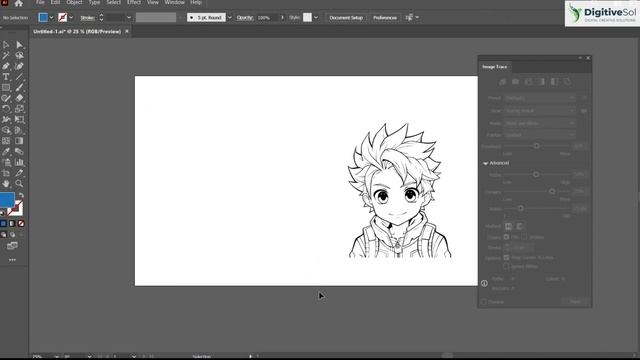This screenshot has height=360, width=640.
Task: Open the Effect menu
Action: click(x=134, y=2)
